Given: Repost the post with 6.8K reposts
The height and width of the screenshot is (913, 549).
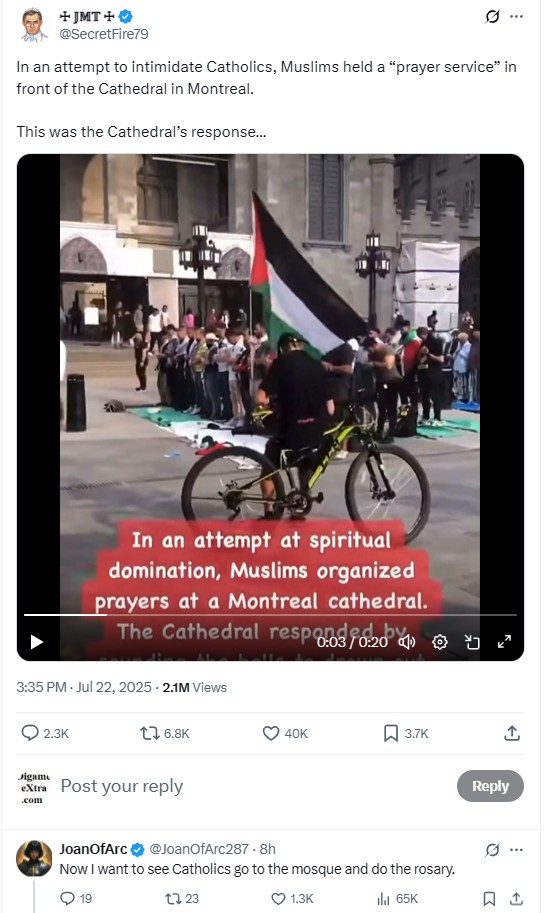Looking at the screenshot, I should pyautogui.click(x=165, y=733).
